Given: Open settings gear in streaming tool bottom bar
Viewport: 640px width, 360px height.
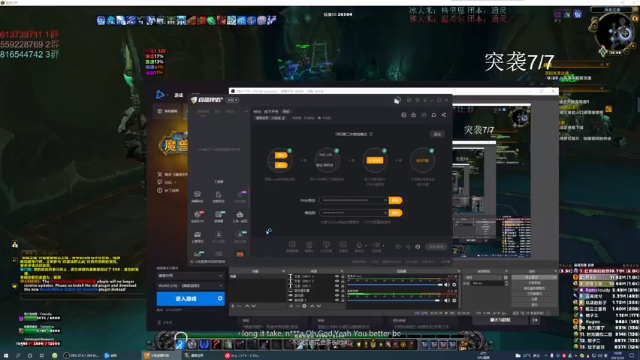Looking at the screenshot, I should [418, 247].
